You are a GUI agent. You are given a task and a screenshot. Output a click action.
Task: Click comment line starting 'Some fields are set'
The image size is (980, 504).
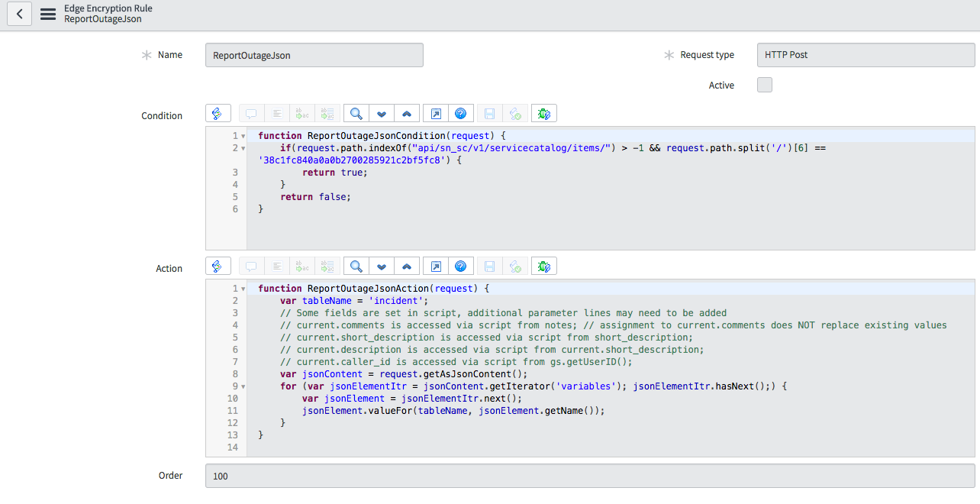point(504,313)
